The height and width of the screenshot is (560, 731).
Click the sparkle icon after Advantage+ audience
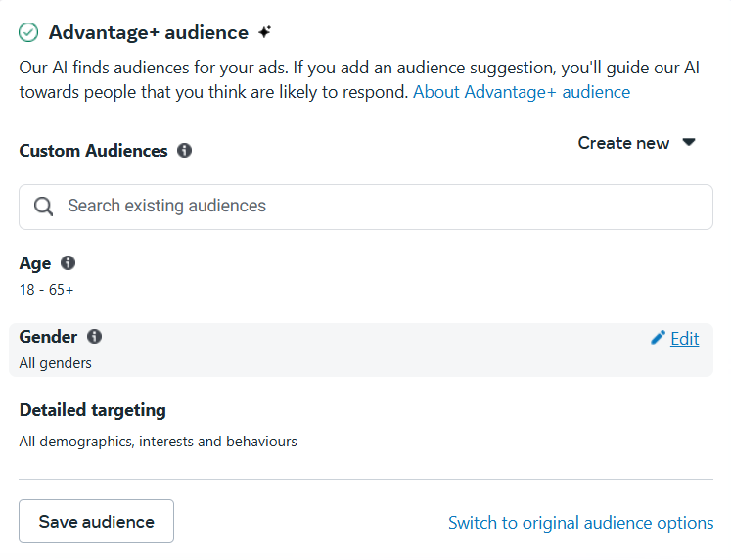265,32
